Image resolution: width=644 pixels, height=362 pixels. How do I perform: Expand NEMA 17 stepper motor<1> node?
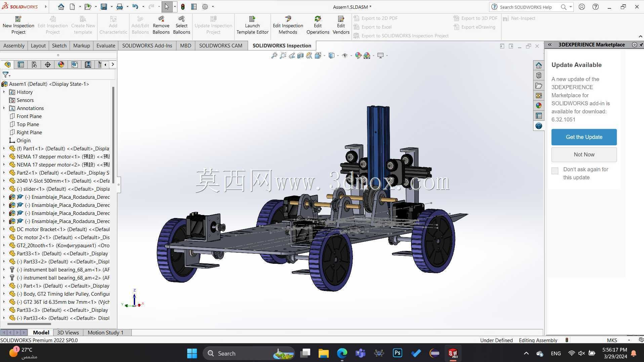[4, 157]
